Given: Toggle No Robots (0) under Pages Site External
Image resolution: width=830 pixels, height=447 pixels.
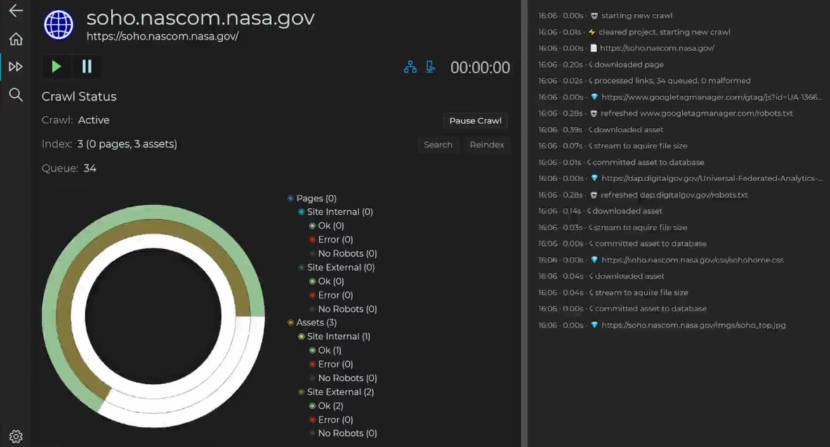Looking at the screenshot, I should click(x=343, y=309).
